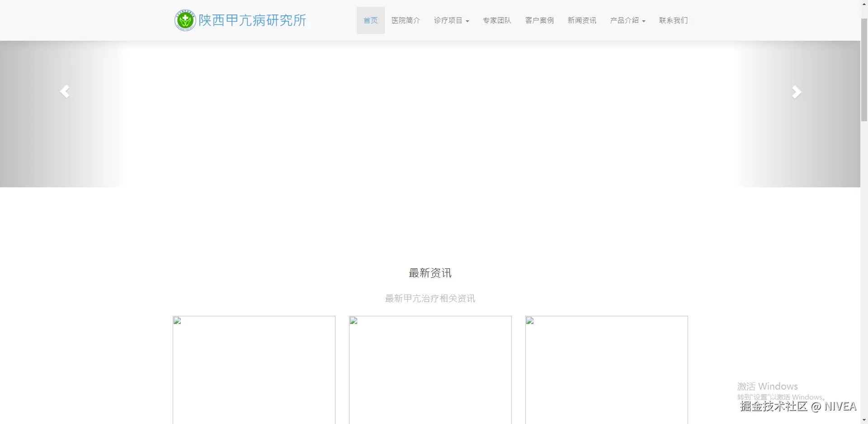The width and height of the screenshot is (868, 424).
Task: Select the 医院简介 navigation item
Action: (x=405, y=20)
